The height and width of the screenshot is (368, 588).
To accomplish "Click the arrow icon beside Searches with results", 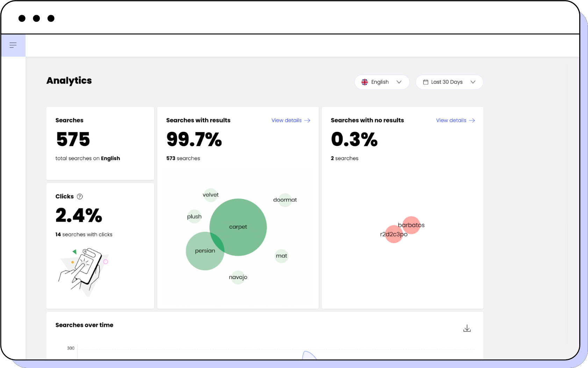I will click(307, 120).
